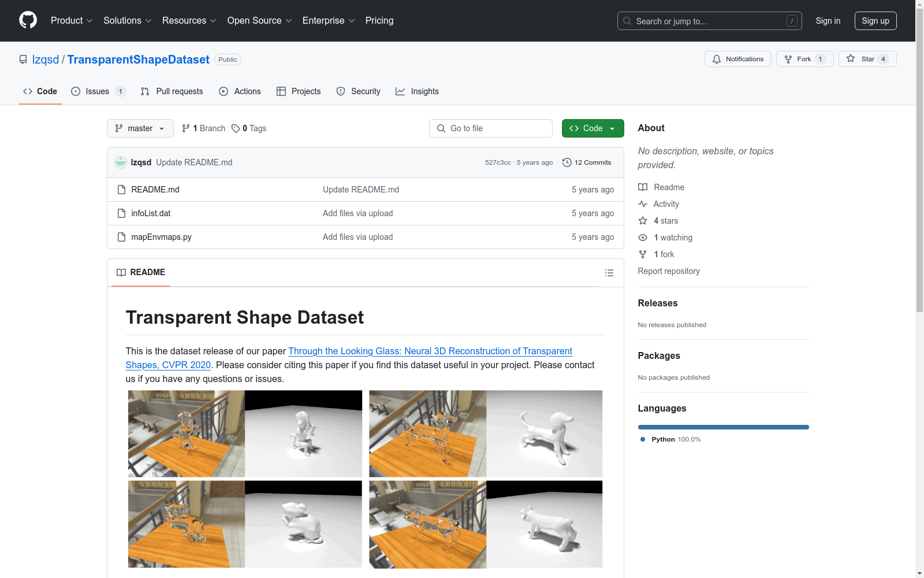The width and height of the screenshot is (924, 578).
Task: Select the README.md file icon
Action: pyautogui.click(x=121, y=189)
